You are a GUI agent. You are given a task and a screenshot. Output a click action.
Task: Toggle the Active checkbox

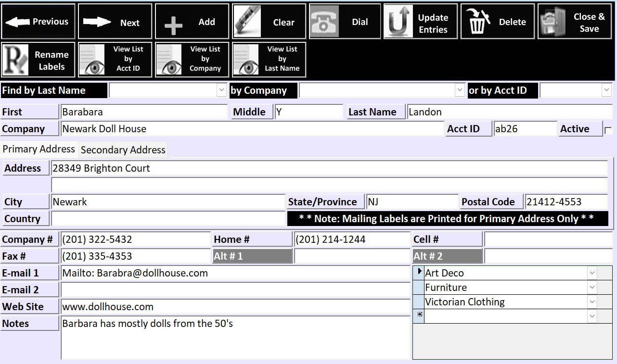608,131
